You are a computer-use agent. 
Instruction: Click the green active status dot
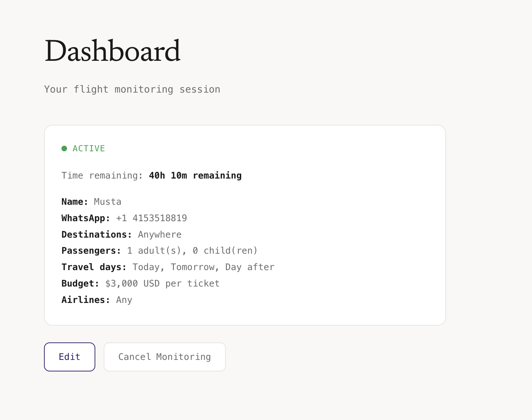point(64,149)
